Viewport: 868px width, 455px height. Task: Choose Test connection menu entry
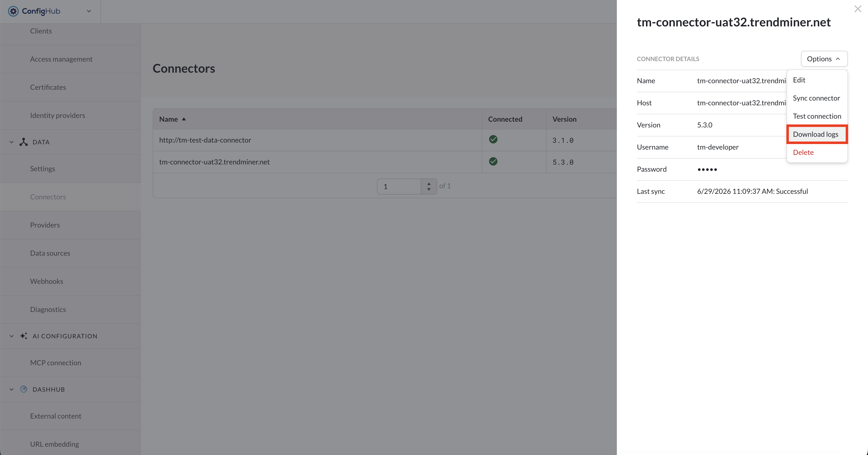[817, 116]
